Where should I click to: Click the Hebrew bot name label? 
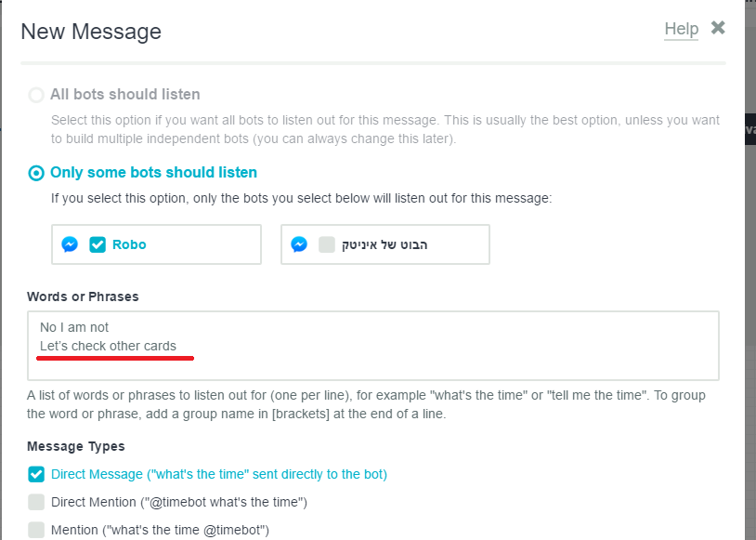385,244
